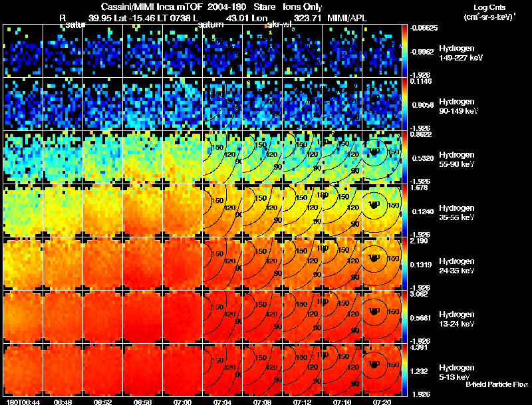Click the color bar beside Hydrogen 90-149 keV
532x405 pixels.
[404, 104]
